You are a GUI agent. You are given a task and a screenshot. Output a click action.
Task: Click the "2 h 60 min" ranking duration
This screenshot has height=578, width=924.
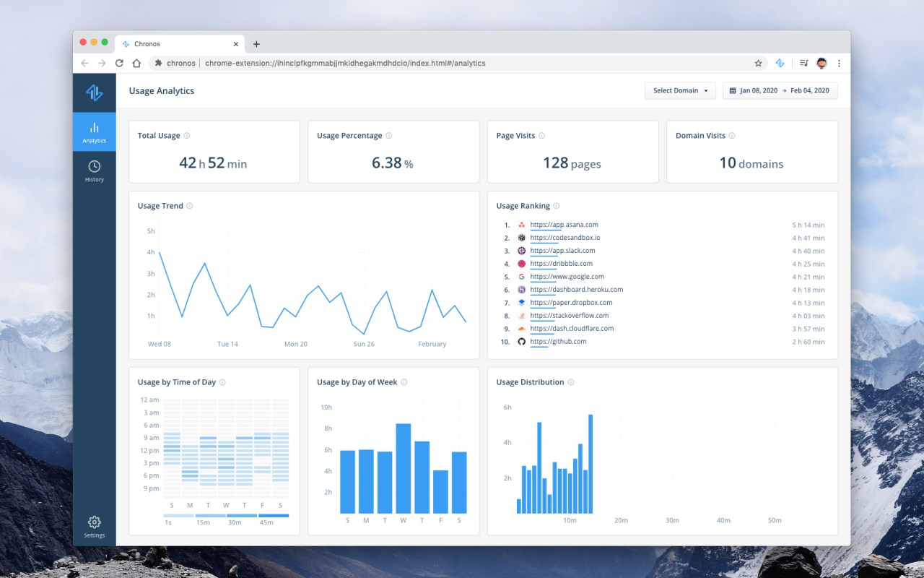(808, 342)
